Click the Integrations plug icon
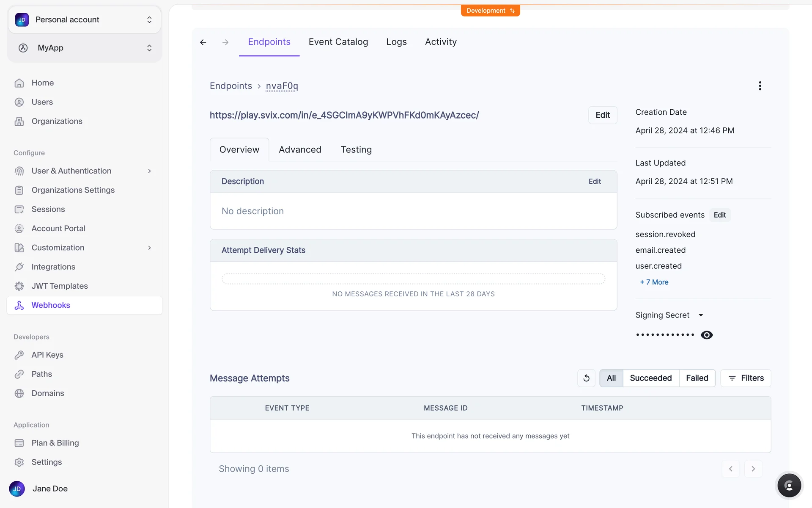Image resolution: width=812 pixels, height=508 pixels. [19, 267]
